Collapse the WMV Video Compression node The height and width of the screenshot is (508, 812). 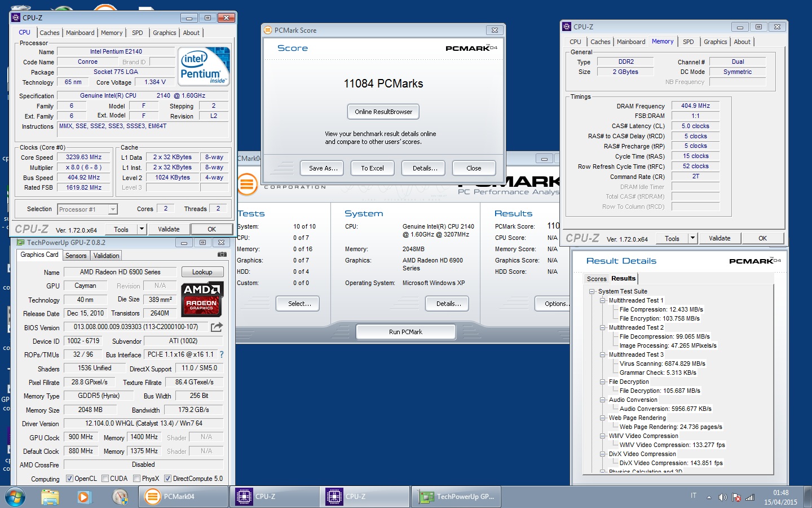pos(603,436)
